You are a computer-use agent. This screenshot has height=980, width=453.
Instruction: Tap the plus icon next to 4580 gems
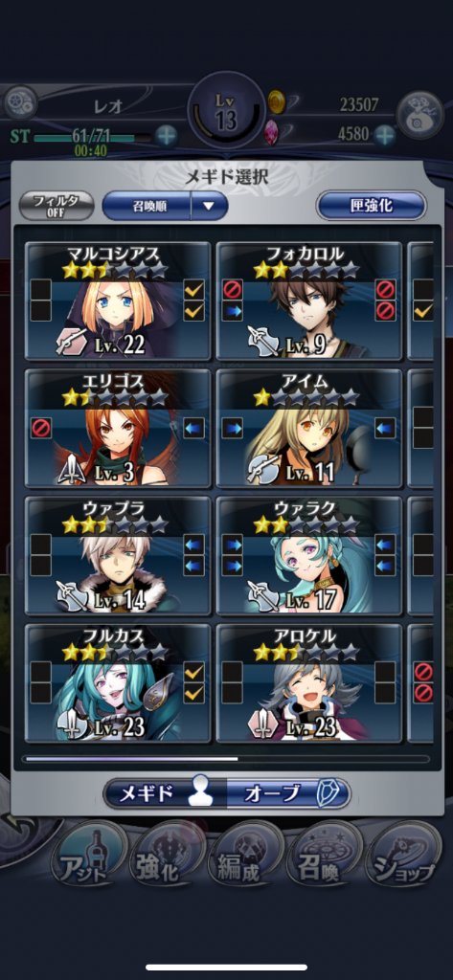(384, 134)
